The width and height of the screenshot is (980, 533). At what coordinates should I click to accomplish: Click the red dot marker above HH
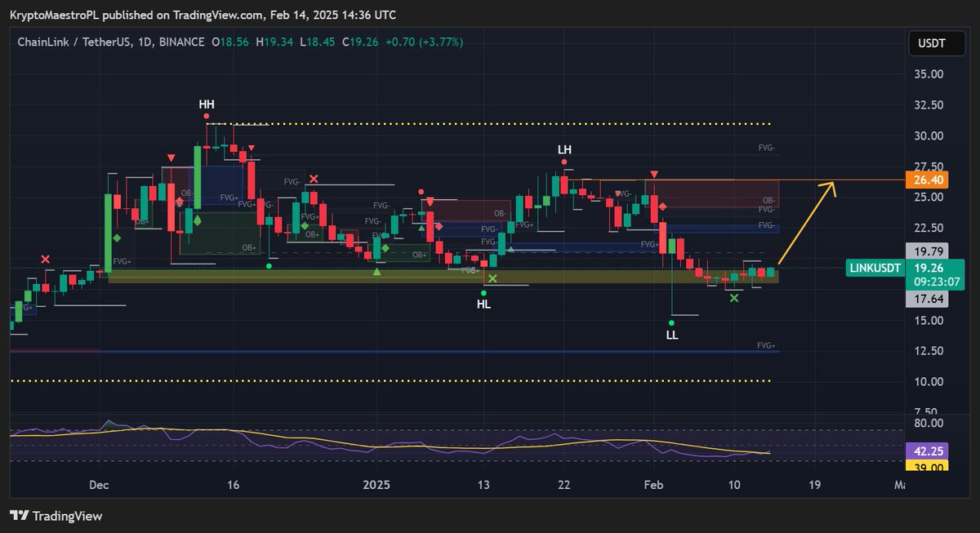[207, 117]
